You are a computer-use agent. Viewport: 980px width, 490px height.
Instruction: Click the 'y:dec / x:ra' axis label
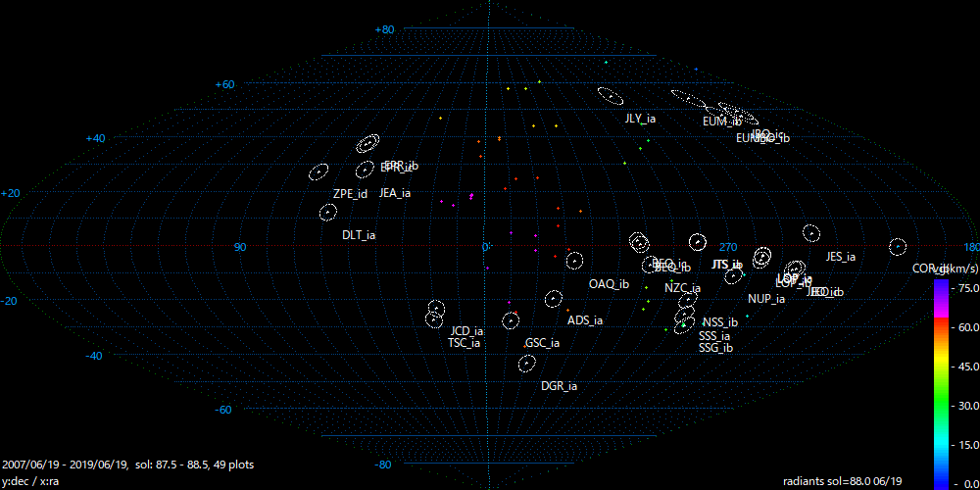pyautogui.click(x=31, y=481)
